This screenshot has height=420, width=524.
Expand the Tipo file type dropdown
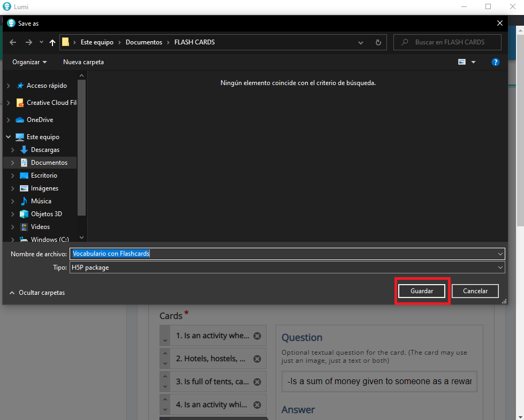[x=500, y=268]
